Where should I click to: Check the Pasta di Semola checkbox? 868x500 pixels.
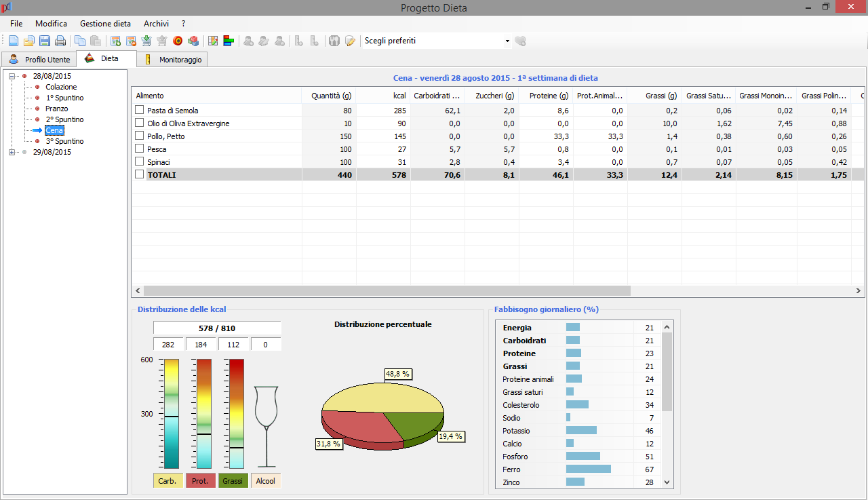140,110
